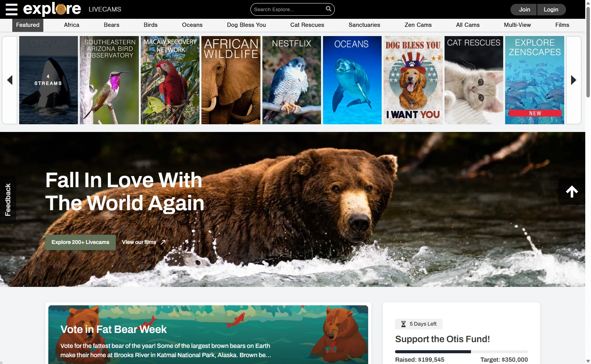Click the explore logo

52,9
